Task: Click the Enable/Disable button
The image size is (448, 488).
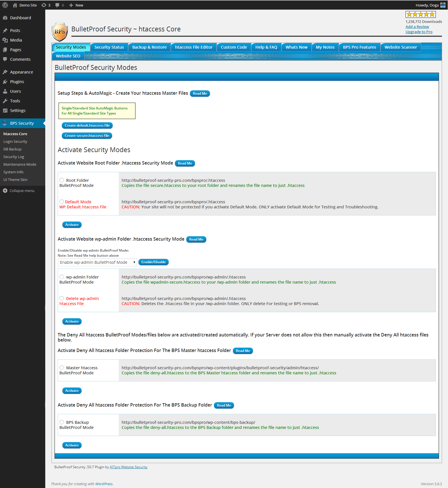Action: point(154,262)
